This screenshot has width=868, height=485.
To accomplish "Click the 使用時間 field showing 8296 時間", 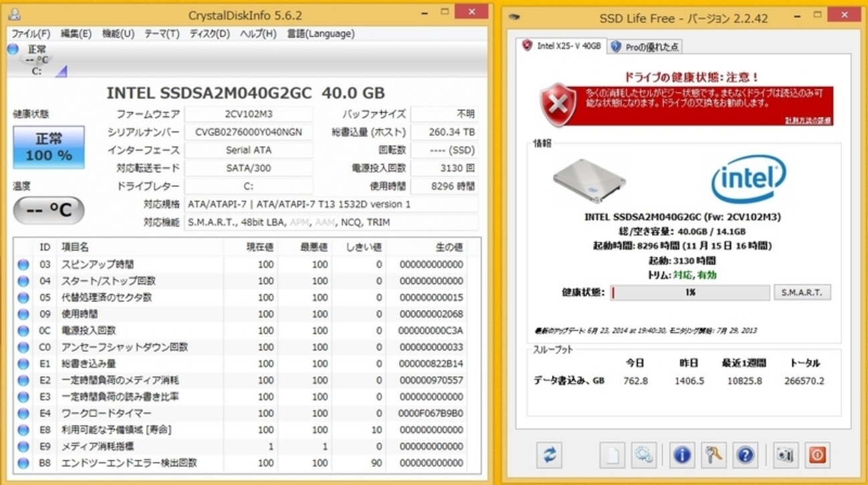I will point(444,186).
